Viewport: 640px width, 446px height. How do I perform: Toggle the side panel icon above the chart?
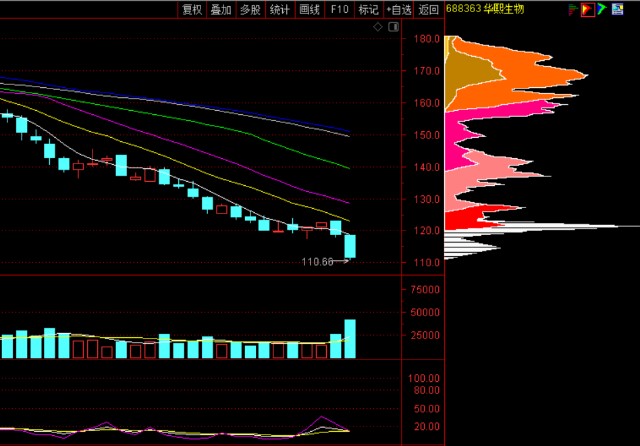[393, 27]
